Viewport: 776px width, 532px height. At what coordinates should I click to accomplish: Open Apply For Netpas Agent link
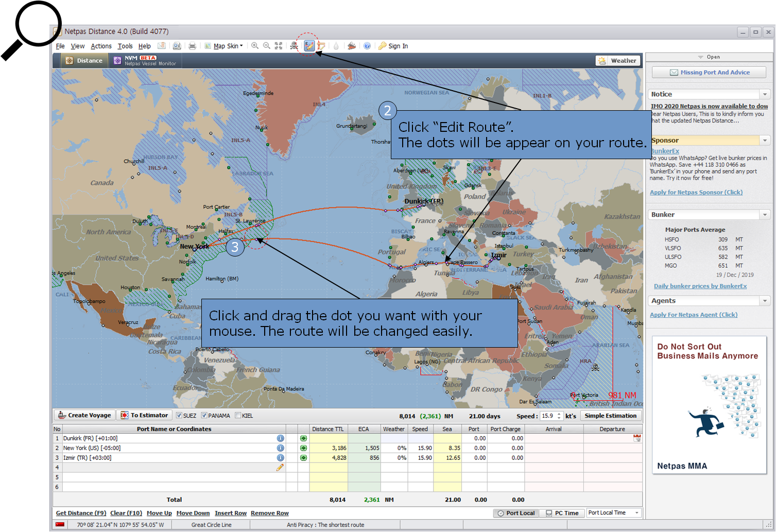pyautogui.click(x=694, y=315)
